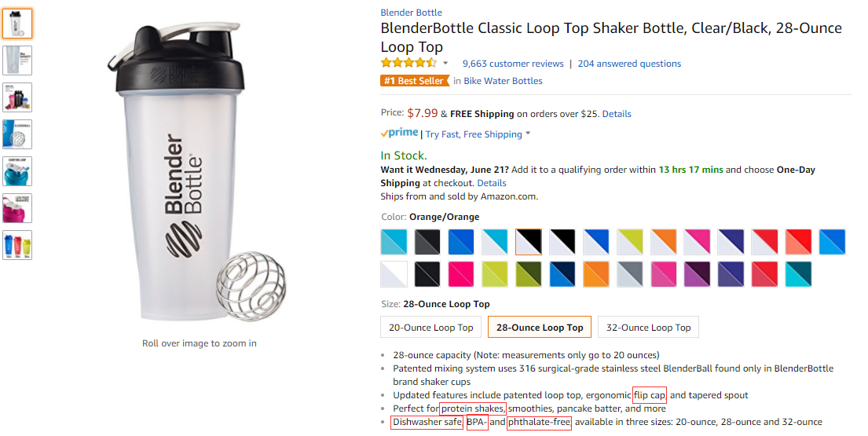
Task: Open the Bike Water Bottles category
Action: click(x=503, y=81)
